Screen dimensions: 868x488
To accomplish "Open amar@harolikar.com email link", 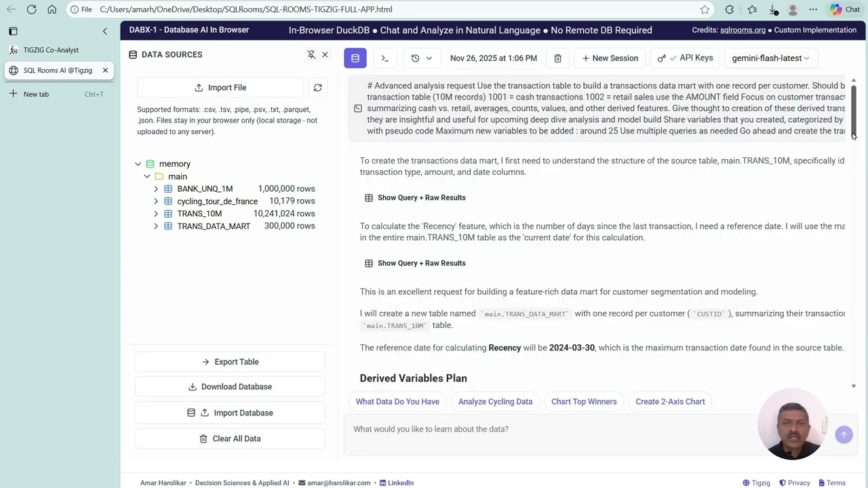I will [334, 483].
